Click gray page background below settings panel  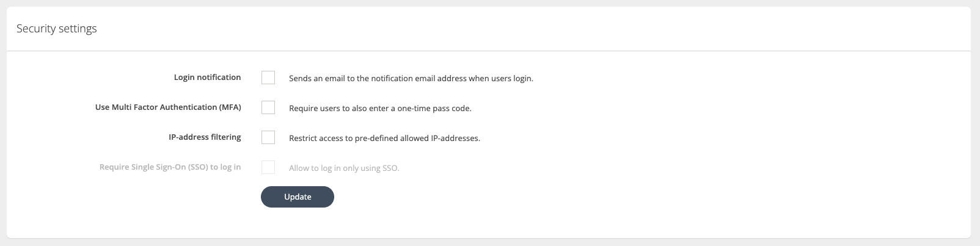coord(489,242)
